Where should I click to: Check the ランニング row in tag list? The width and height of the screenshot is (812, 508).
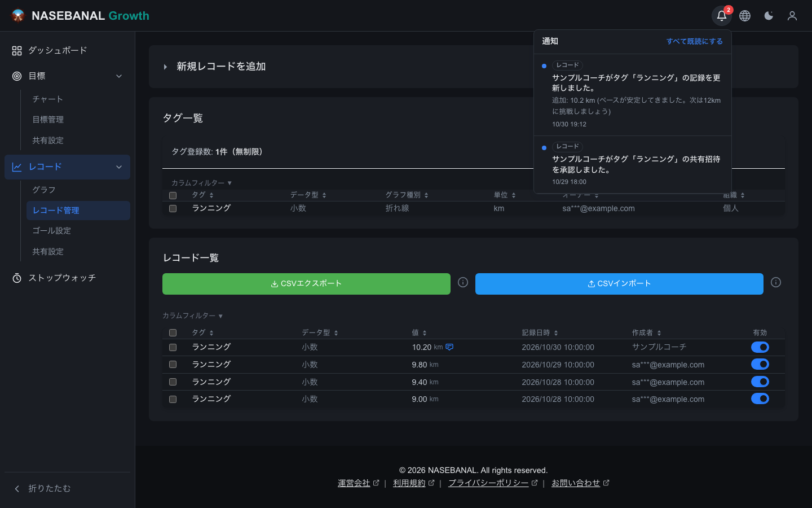click(173, 208)
